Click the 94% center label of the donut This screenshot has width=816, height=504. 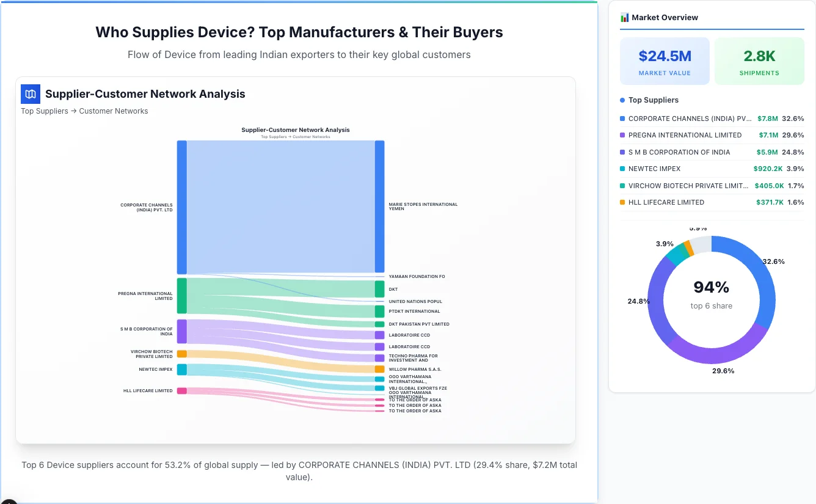coord(712,287)
